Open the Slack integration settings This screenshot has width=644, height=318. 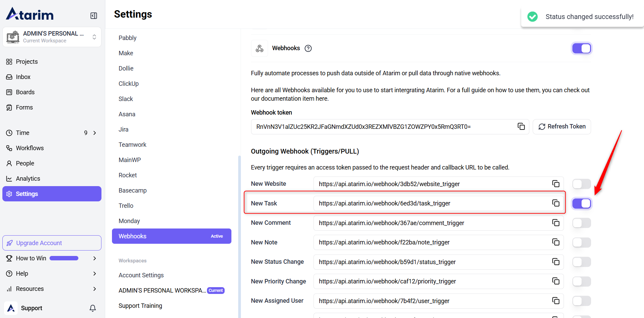pyautogui.click(x=126, y=99)
